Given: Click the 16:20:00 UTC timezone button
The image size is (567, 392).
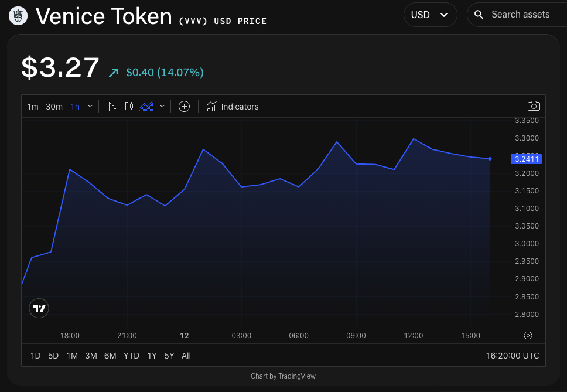Looking at the screenshot, I should [512, 356].
